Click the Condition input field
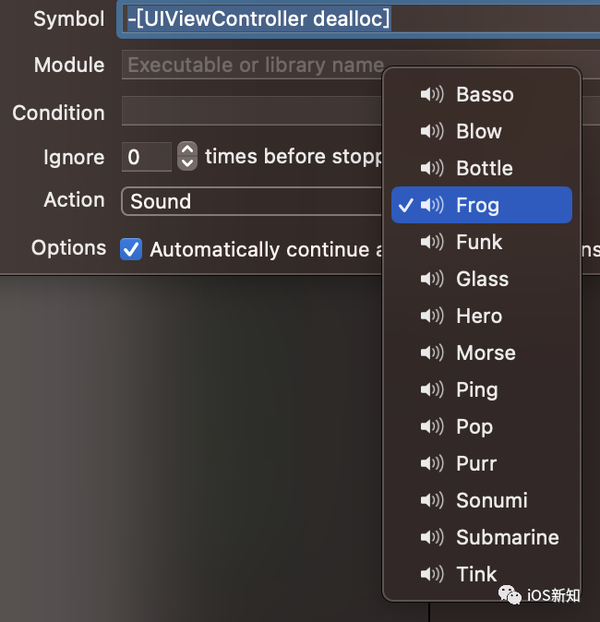Viewport: 600px width, 622px height. click(x=250, y=112)
